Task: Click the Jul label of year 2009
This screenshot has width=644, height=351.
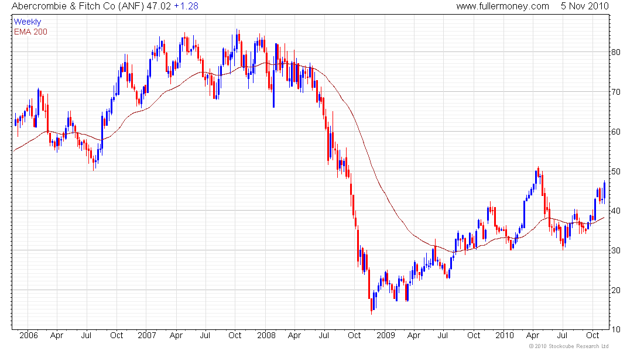Action: click(x=443, y=335)
